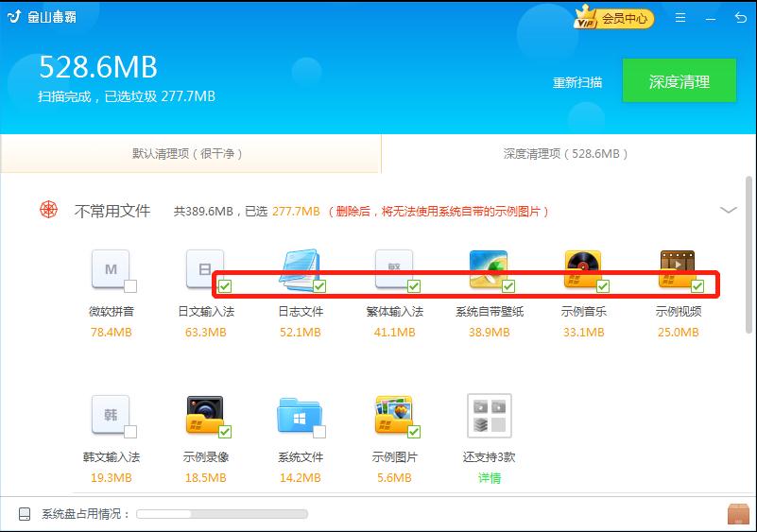Click the back arrow icon
This screenshot has width=757, height=532.
pos(741,18)
